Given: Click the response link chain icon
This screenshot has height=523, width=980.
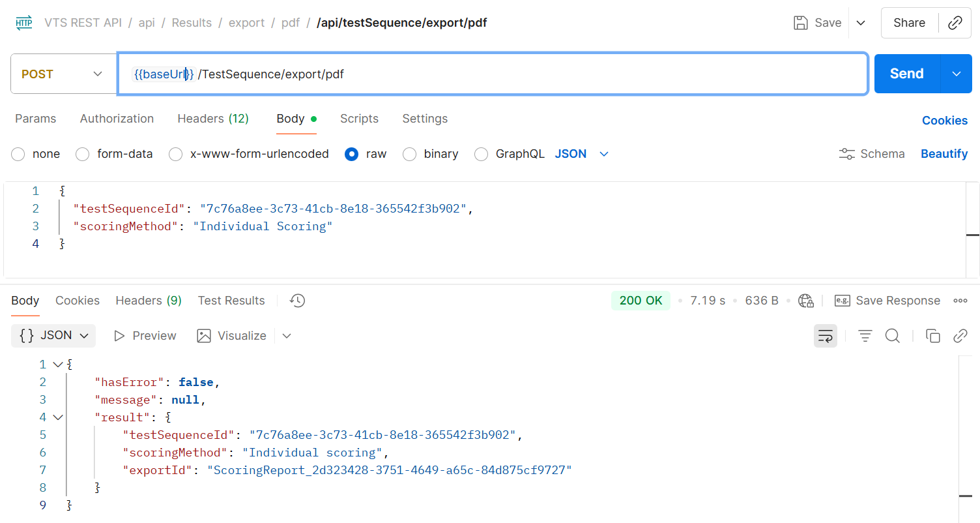Looking at the screenshot, I should [960, 336].
